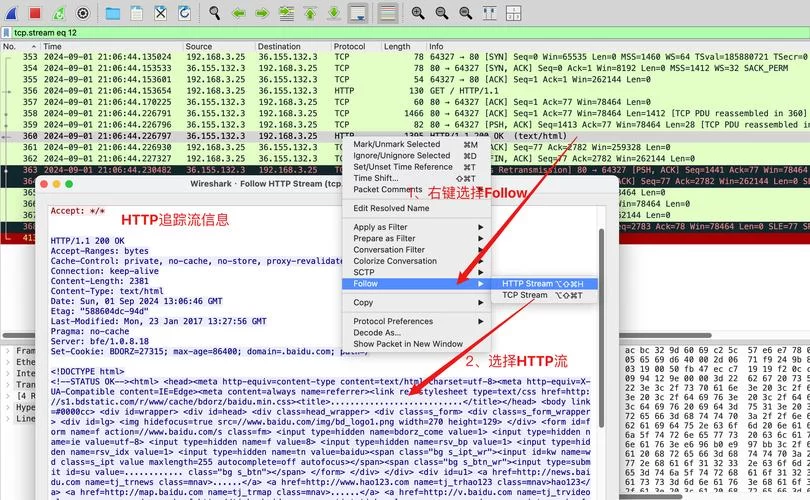810x500 pixels.
Task: Choose Mark/Unmark Selected in context menu
Action: [x=416, y=144]
